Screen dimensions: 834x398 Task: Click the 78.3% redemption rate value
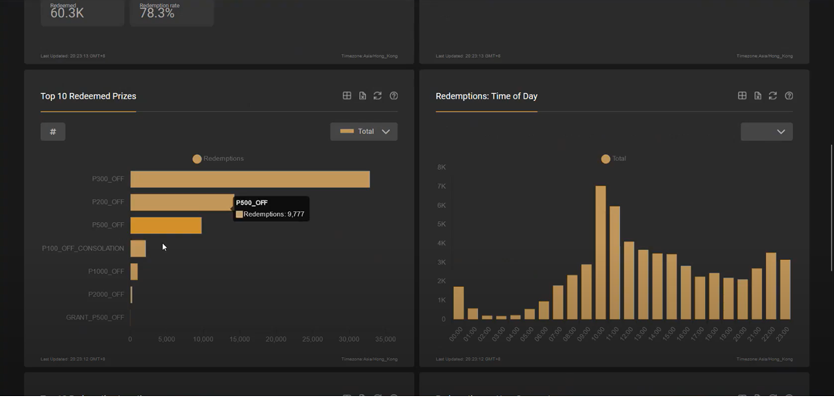click(157, 13)
